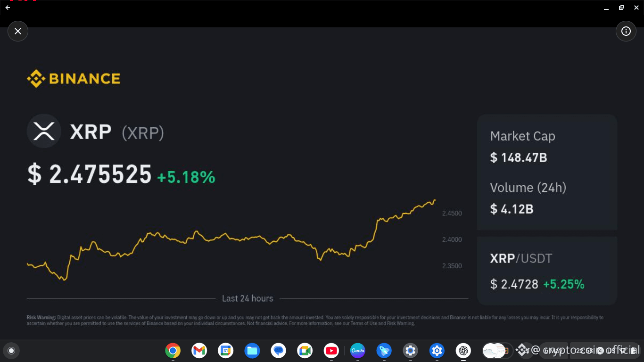Click the +5.25% pair change
Image resolution: width=644 pixels, height=362 pixels.
pyautogui.click(x=564, y=284)
